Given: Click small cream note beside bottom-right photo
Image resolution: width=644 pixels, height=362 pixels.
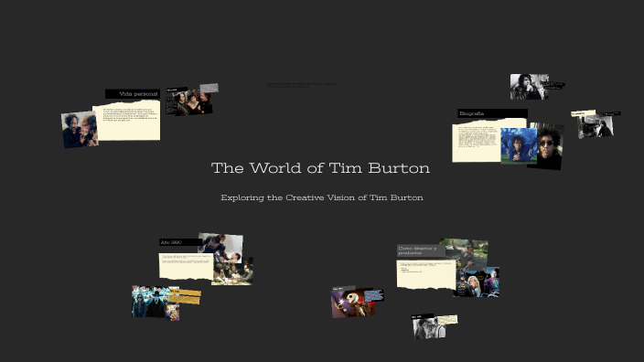Looking at the screenshot, I should [x=447, y=320].
